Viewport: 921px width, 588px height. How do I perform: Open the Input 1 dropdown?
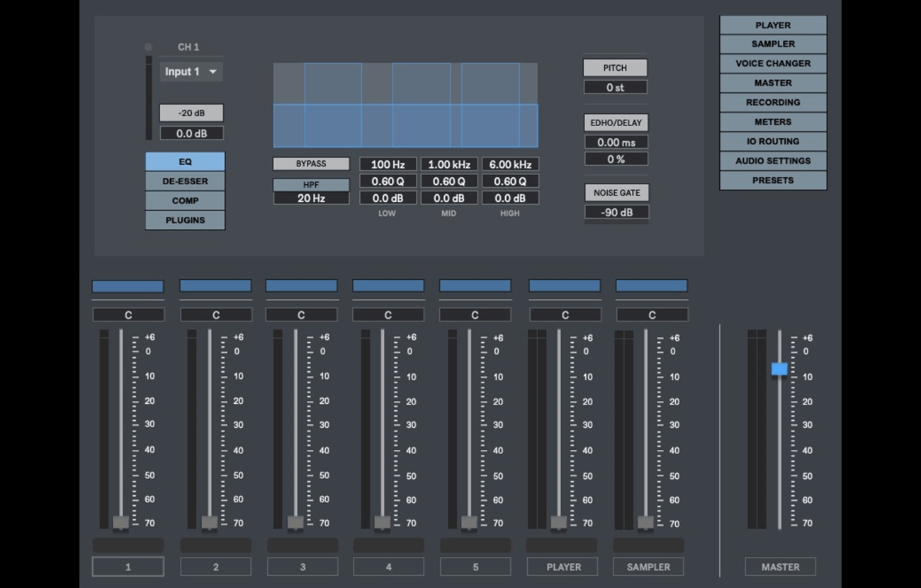coord(191,72)
